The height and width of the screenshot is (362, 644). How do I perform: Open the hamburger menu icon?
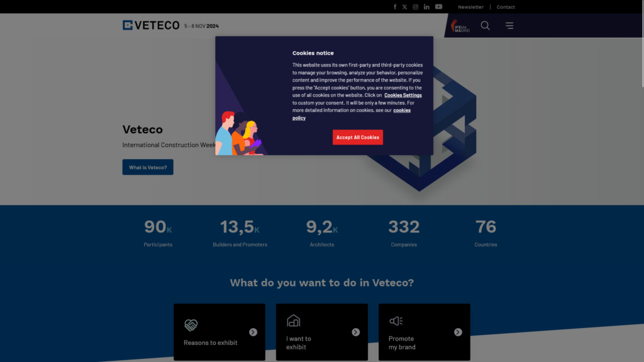coord(509,25)
